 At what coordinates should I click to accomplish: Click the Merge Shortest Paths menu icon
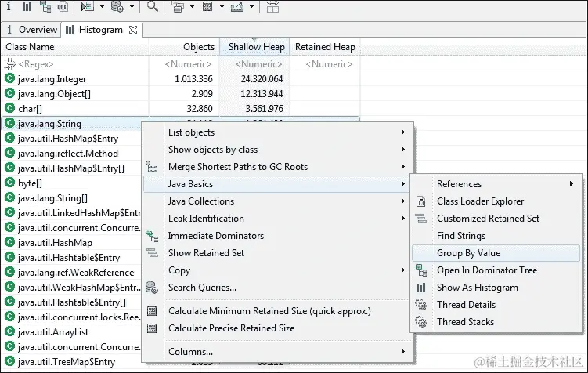coord(151,167)
